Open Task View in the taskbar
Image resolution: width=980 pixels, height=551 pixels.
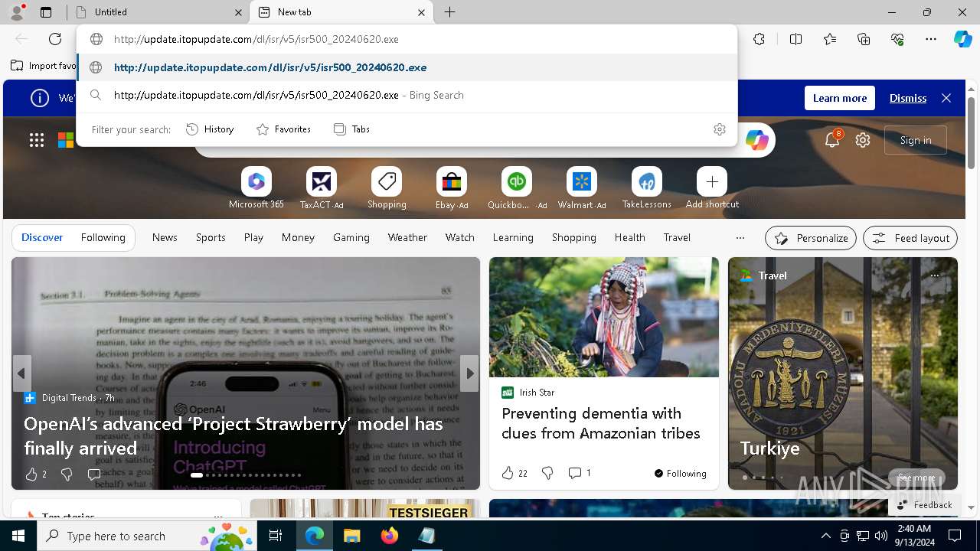[276, 536]
